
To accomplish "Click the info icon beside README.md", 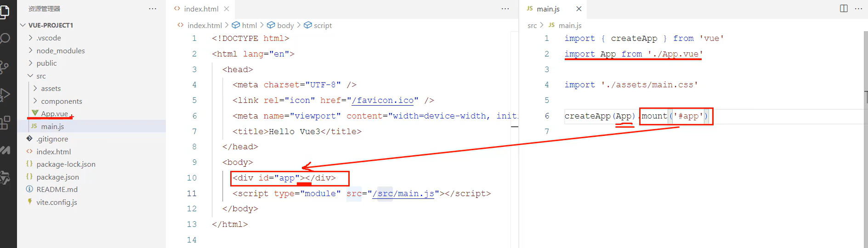I will pos(29,189).
